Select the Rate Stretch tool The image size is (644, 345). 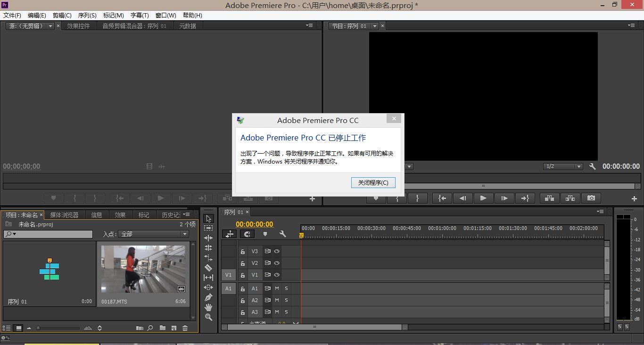[x=208, y=258]
